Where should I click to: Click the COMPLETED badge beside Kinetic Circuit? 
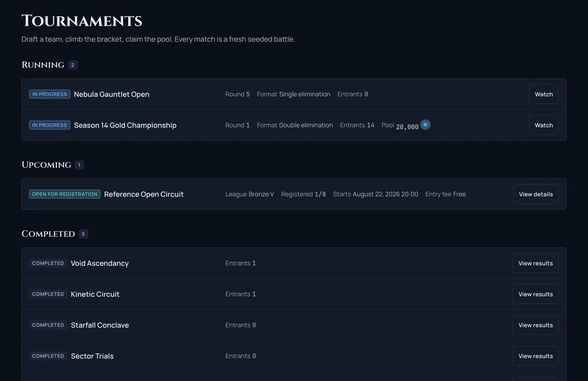click(x=48, y=294)
